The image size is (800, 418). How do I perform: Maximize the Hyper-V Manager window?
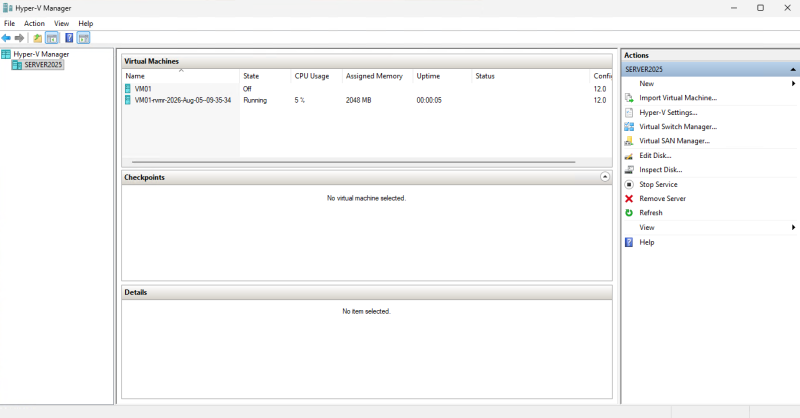[760, 8]
